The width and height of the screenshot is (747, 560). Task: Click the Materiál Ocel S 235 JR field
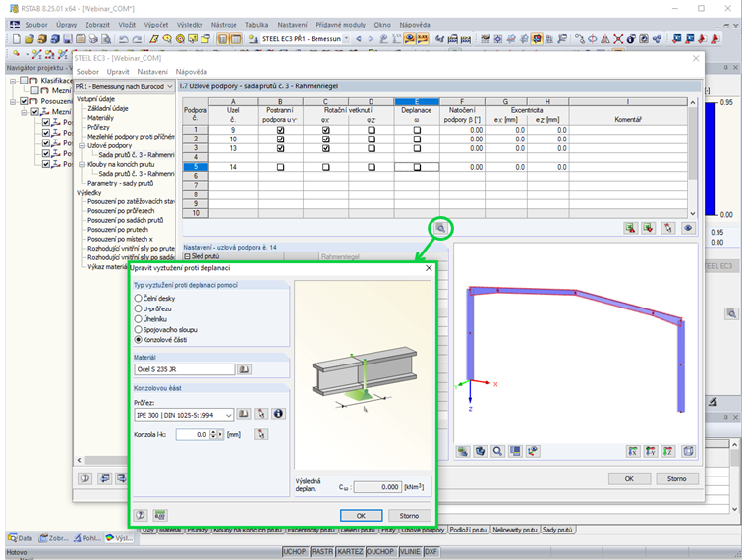click(185, 369)
